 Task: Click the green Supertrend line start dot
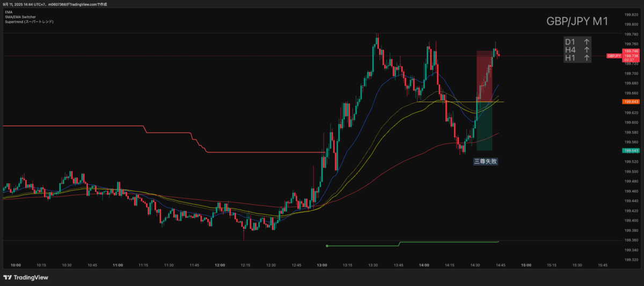[327, 246]
